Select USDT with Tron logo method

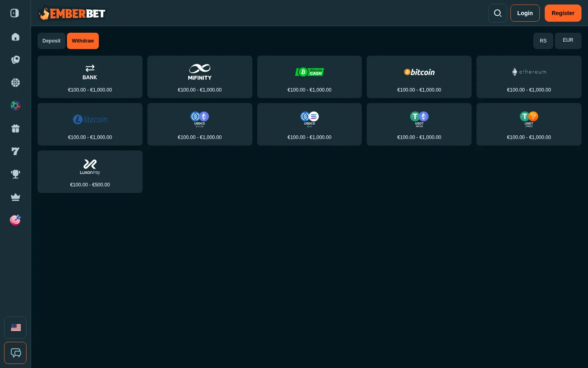529,124
